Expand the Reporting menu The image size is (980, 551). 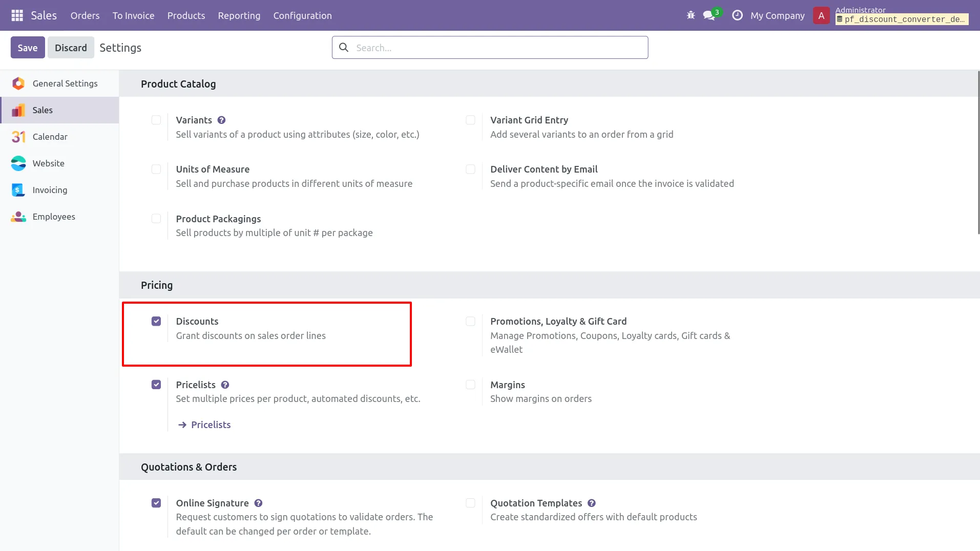pos(239,15)
